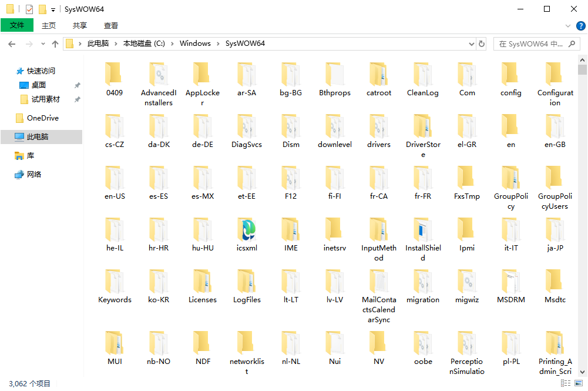The height and width of the screenshot is (391, 588).
Task: Click Windows in the address path
Action: [195, 44]
